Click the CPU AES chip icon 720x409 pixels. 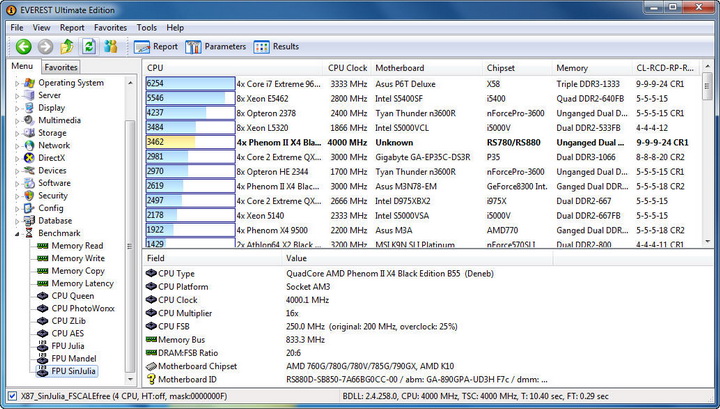coord(43,333)
